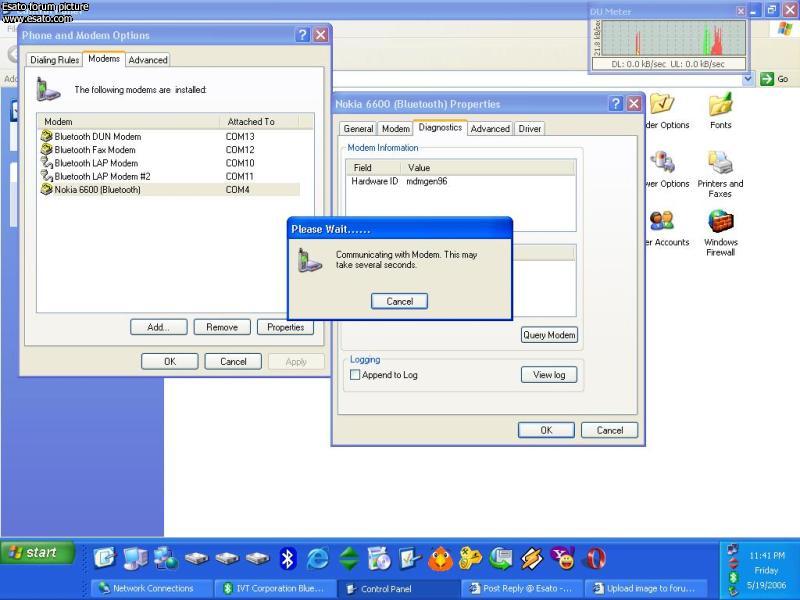This screenshot has height=600, width=800.
Task: Click OK in Nokia 6600 Properties dialog
Action: (x=546, y=430)
